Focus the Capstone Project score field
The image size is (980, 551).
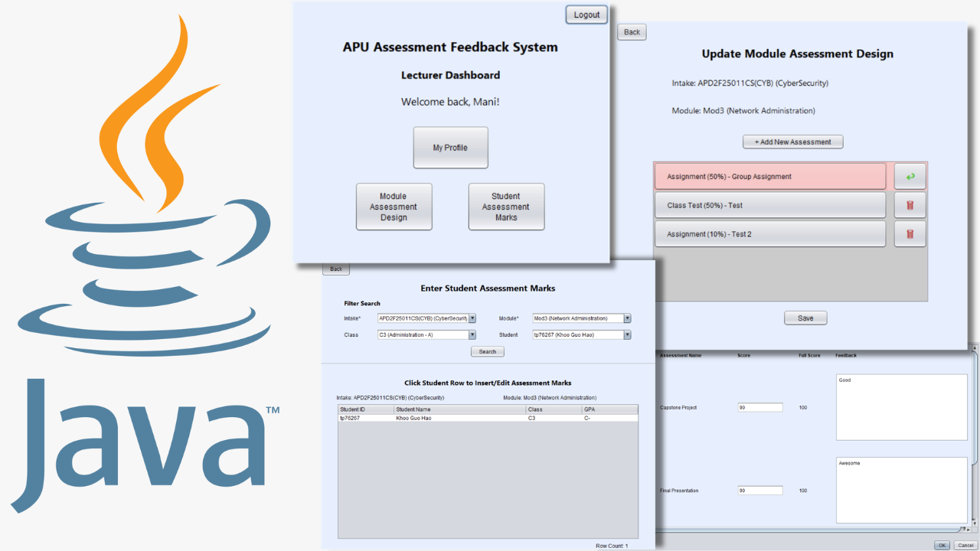tap(760, 407)
